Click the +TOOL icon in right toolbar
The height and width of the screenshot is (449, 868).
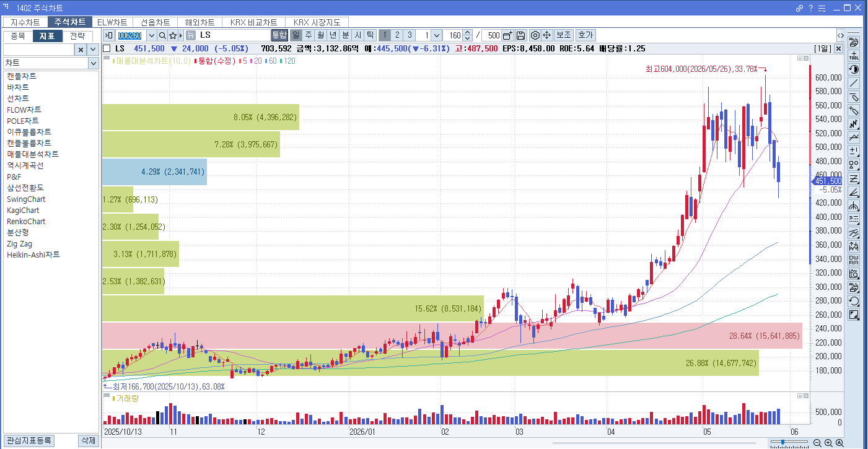point(854,56)
